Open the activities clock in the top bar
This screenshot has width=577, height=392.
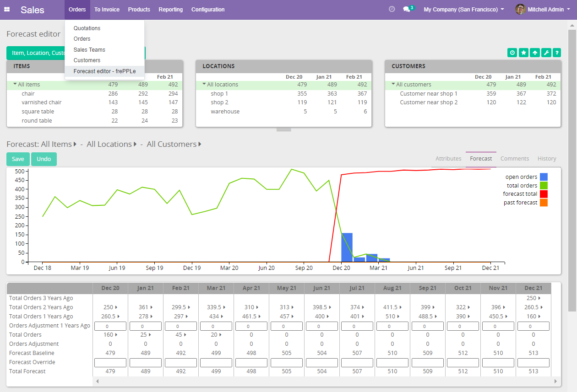pos(392,9)
